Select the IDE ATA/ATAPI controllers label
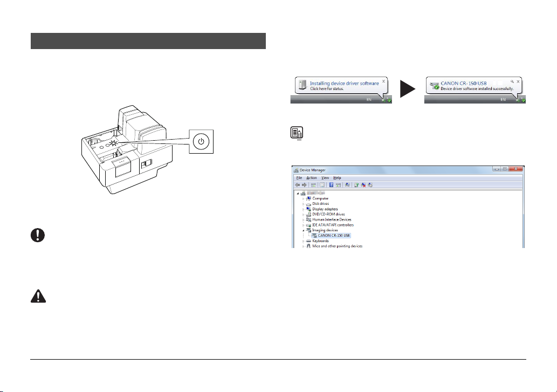The height and width of the screenshot is (392, 557). pos(333,225)
